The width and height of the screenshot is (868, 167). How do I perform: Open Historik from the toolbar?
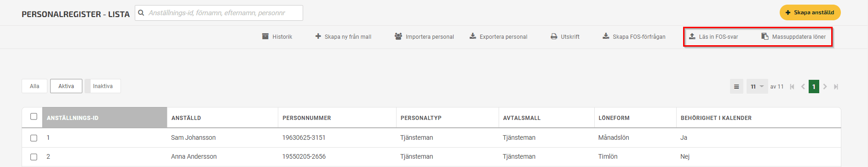tap(277, 36)
